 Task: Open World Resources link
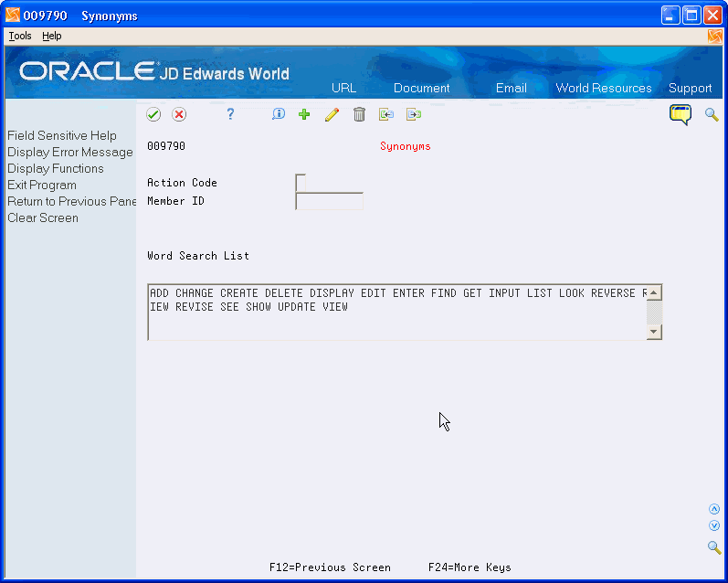(x=604, y=88)
